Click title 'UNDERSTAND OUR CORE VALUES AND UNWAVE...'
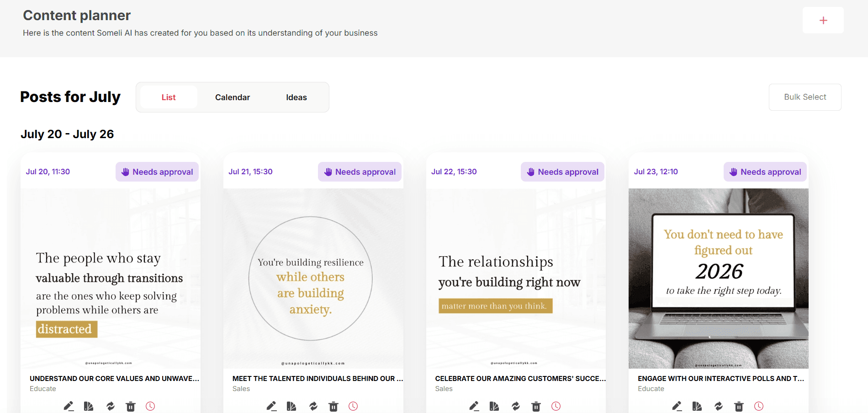Screen dimensions: 868x413 point(114,378)
